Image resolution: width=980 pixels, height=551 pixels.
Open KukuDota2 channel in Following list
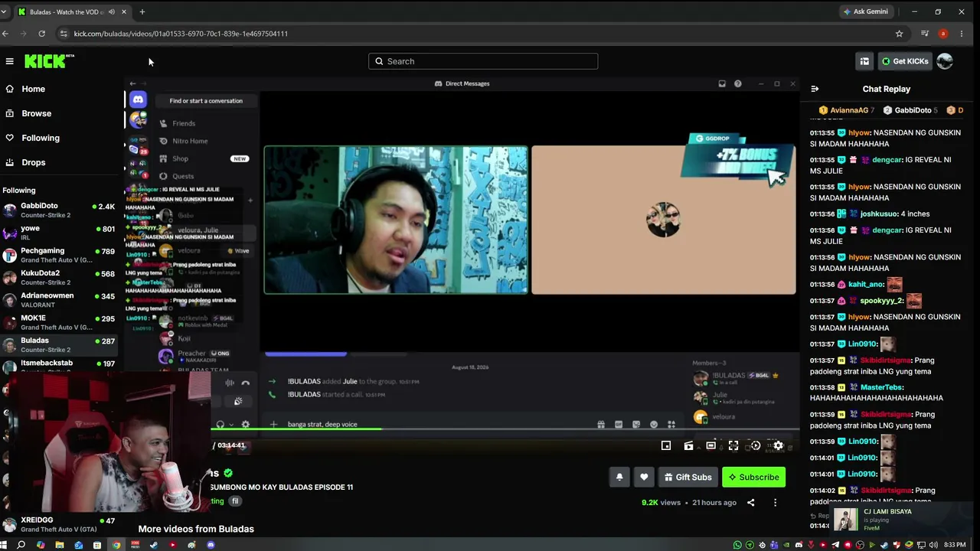[60, 277]
